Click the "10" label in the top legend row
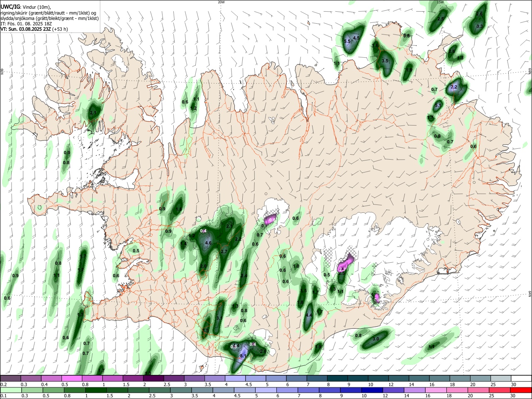Screen dimensions: 532x399 370,384
